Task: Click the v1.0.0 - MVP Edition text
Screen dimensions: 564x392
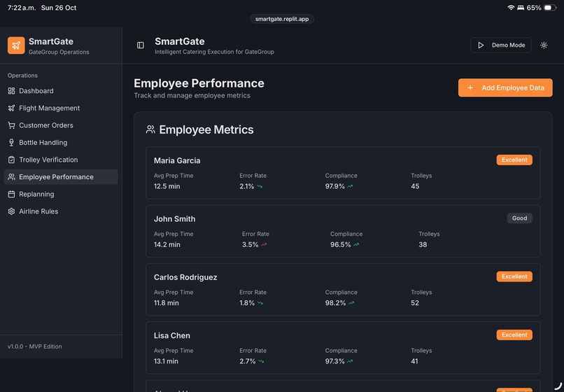Action: (x=34, y=346)
